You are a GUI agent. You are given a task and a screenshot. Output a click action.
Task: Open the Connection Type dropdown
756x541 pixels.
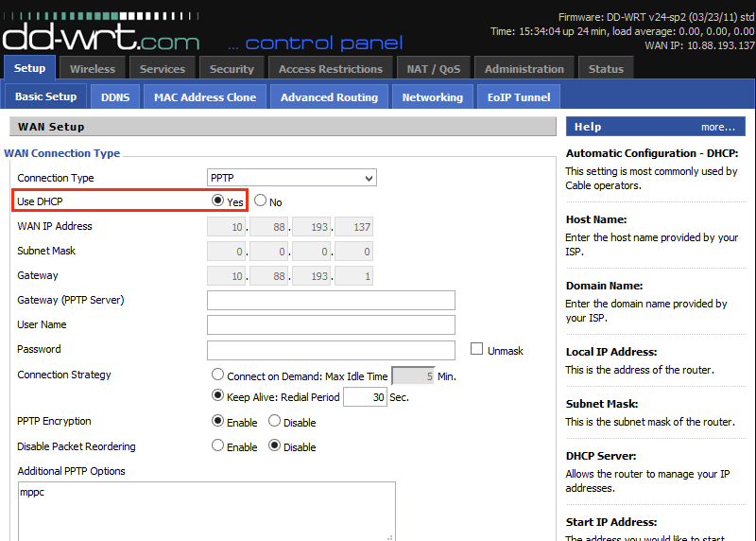291,178
